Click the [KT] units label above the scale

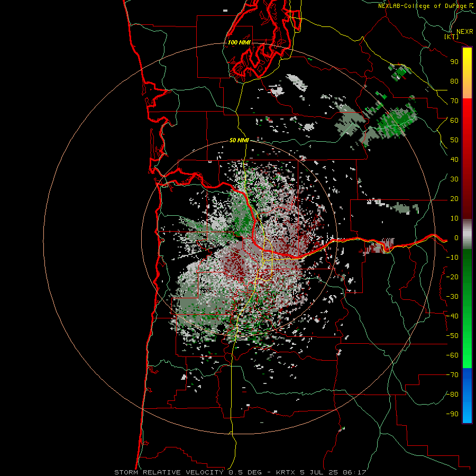pos(451,36)
